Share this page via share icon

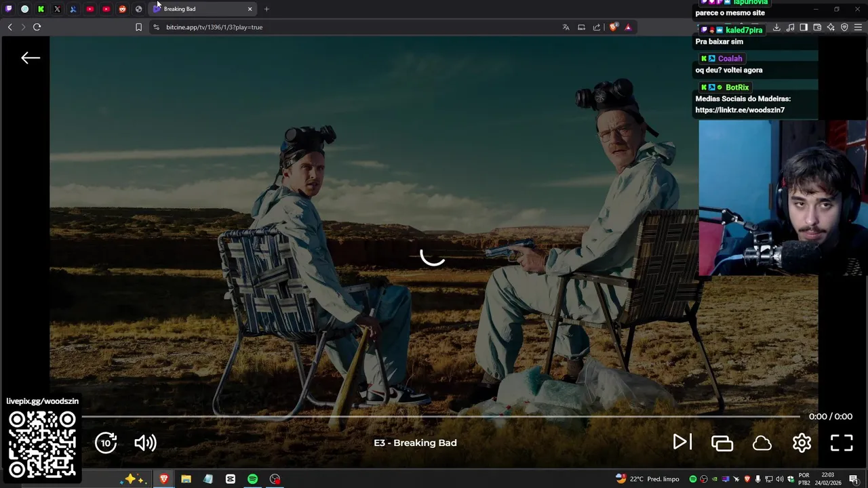pos(597,27)
